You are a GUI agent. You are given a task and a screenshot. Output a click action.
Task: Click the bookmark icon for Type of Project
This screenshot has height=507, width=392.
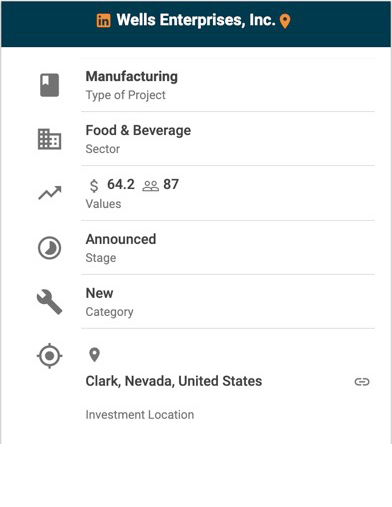click(50, 85)
